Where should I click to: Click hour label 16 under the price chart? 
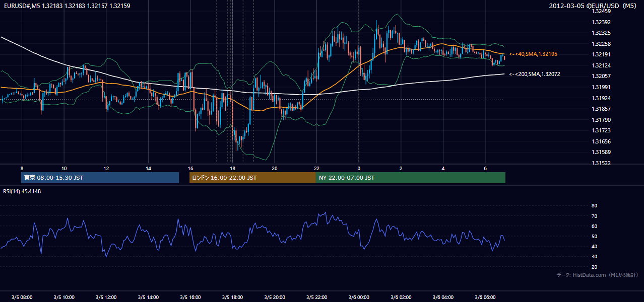190,168
